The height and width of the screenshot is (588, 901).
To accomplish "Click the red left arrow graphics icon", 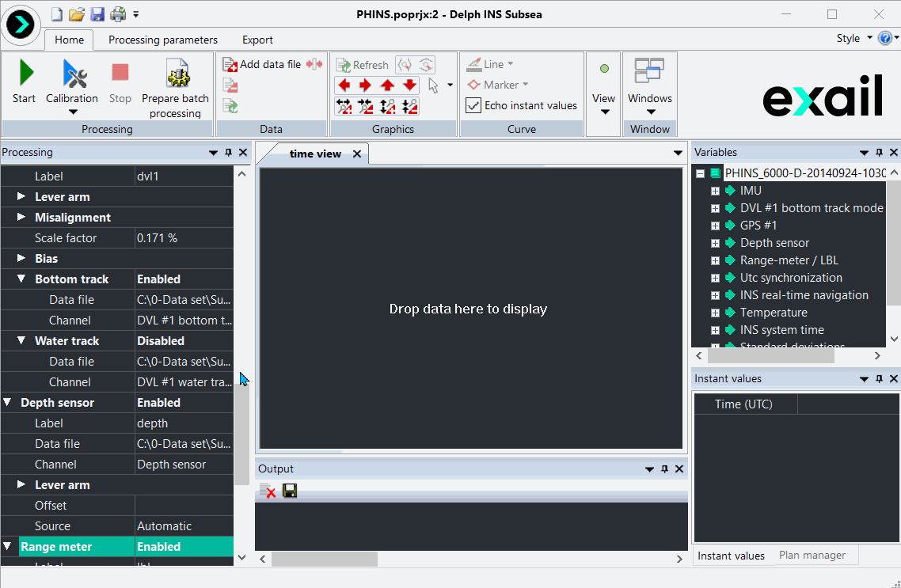I will [x=344, y=85].
